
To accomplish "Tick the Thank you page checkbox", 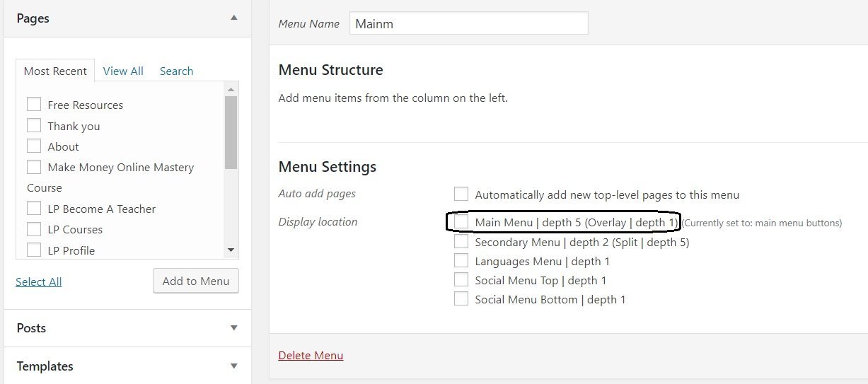I will 34,126.
